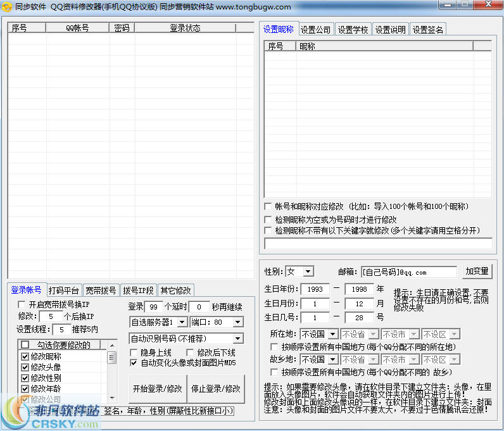Switch to the 打码平台 tab
Screen dimensions: 504x431
point(64,290)
